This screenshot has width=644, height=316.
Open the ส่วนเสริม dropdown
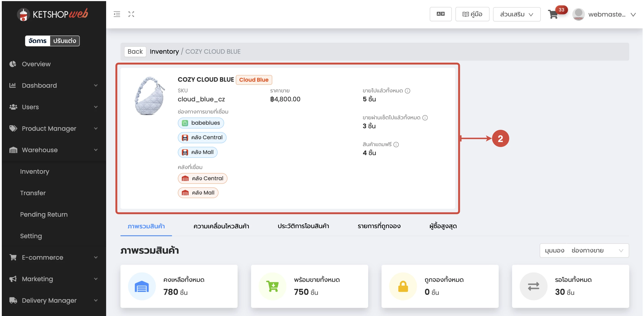pos(517,15)
